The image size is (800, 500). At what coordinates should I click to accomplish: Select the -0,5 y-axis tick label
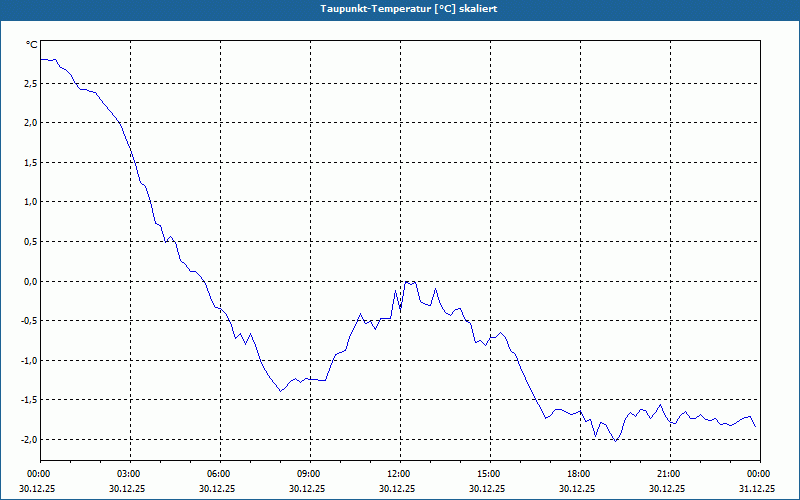29,320
